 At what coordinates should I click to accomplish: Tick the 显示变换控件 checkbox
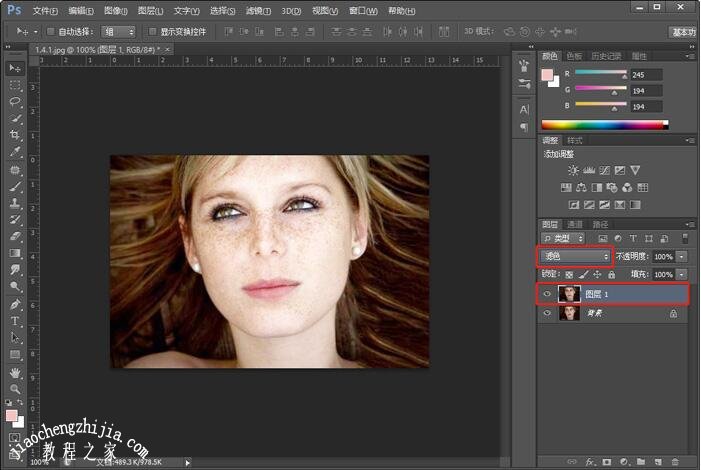click(152, 31)
